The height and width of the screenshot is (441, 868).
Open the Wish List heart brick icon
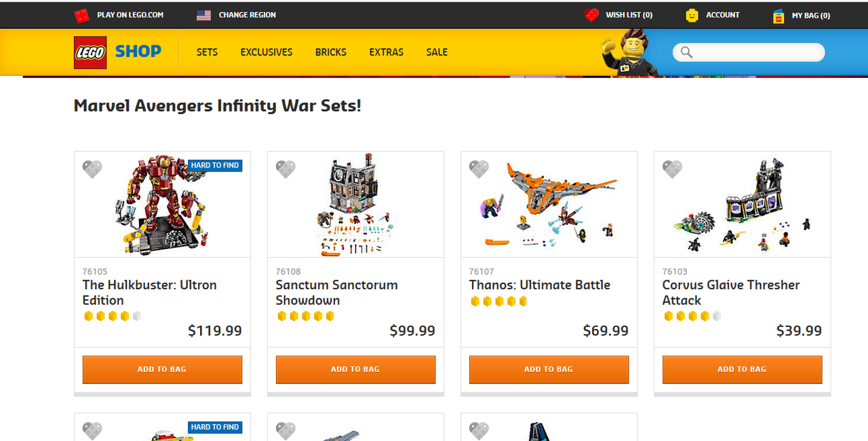pyautogui.click(x=591, y=15)
